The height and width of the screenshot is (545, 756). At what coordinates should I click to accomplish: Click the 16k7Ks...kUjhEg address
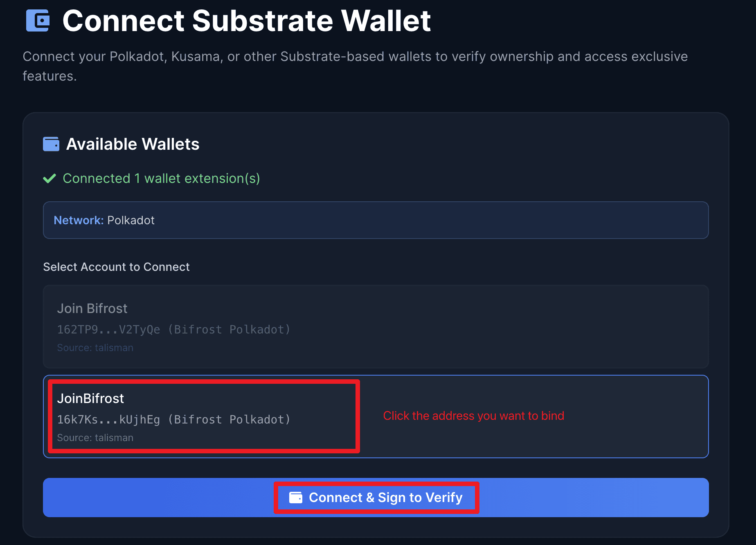pos(108,420)
